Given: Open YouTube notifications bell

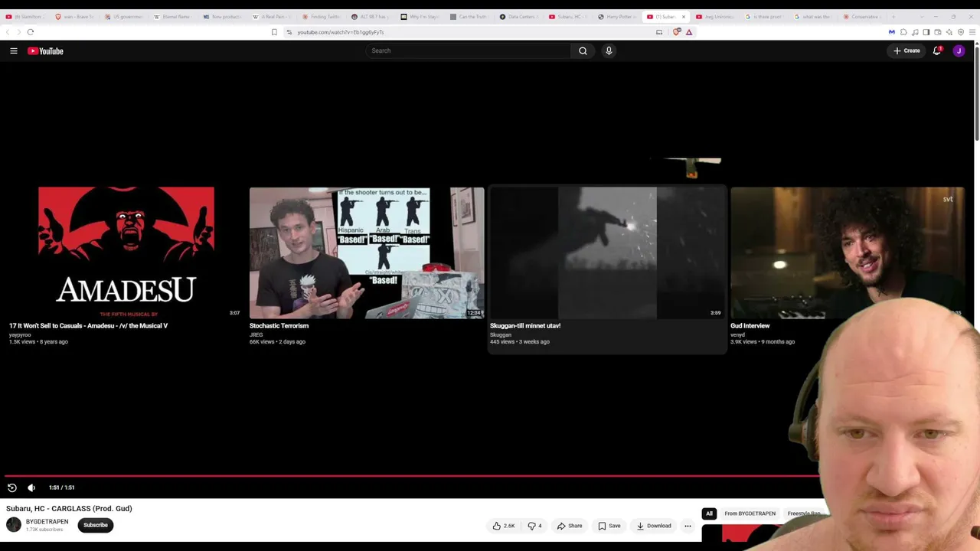Looking at the screenshot, I should click(x=936, y=51).
